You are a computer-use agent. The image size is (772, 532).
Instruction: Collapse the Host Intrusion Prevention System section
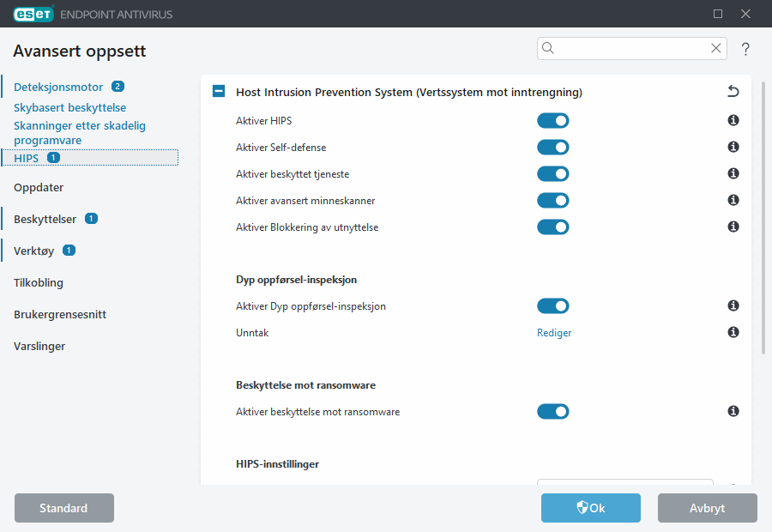tap(219, 91)
